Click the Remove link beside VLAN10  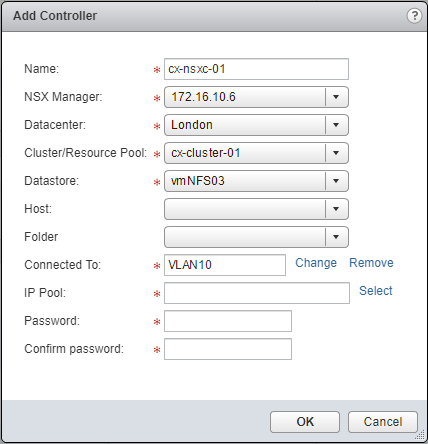pyautogui.click(x=371, y=263)
